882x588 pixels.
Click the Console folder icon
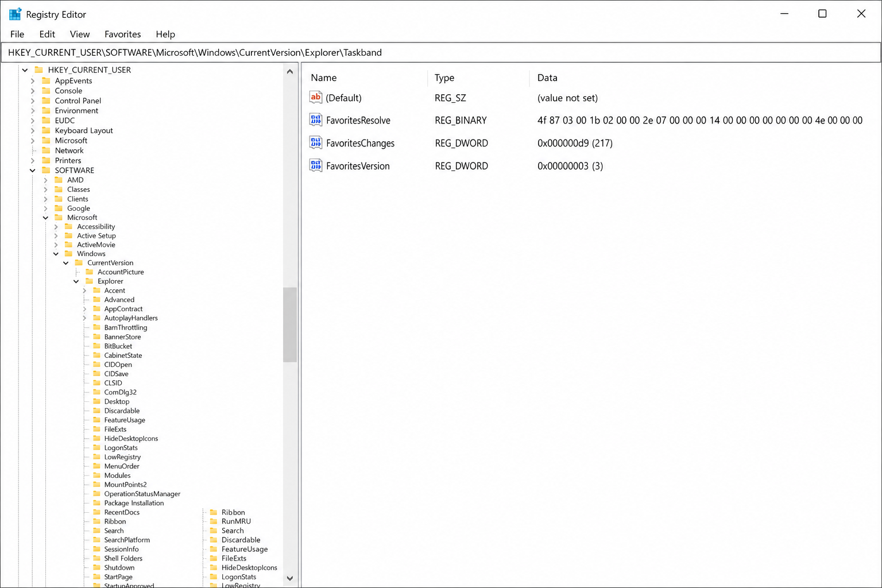(x=46, y=91)
